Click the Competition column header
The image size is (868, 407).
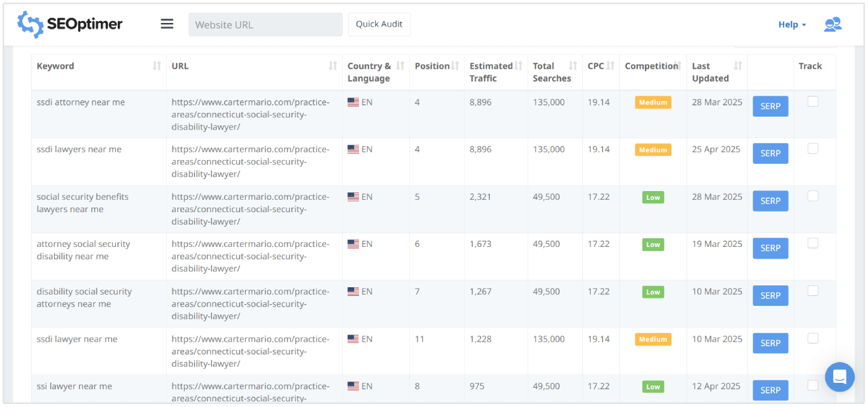click(x=651, y=66)
